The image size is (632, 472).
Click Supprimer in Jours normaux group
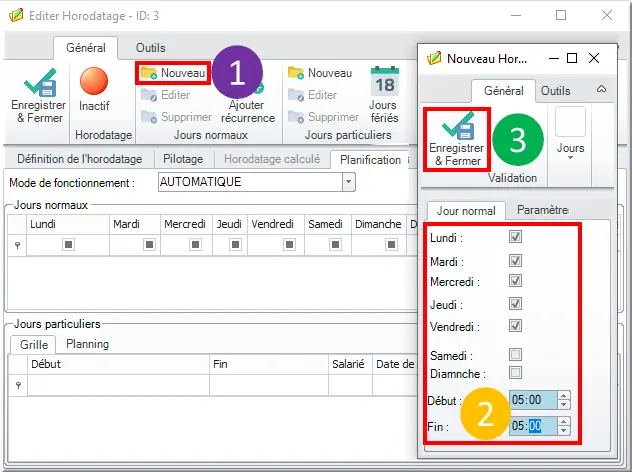point(176,117)
